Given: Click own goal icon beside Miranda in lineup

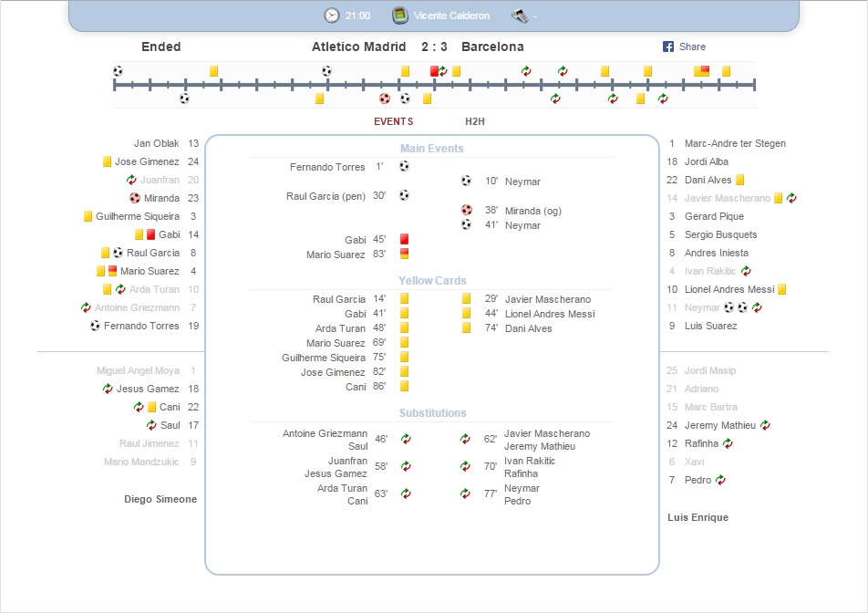Looking at the screenshot, I should pos(135,198).
